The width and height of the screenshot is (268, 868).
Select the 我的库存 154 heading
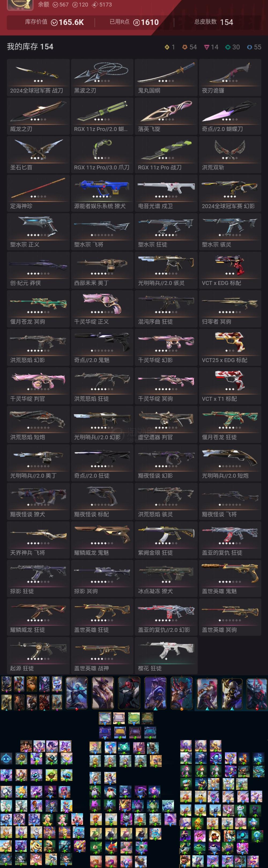tap(30, 47)
